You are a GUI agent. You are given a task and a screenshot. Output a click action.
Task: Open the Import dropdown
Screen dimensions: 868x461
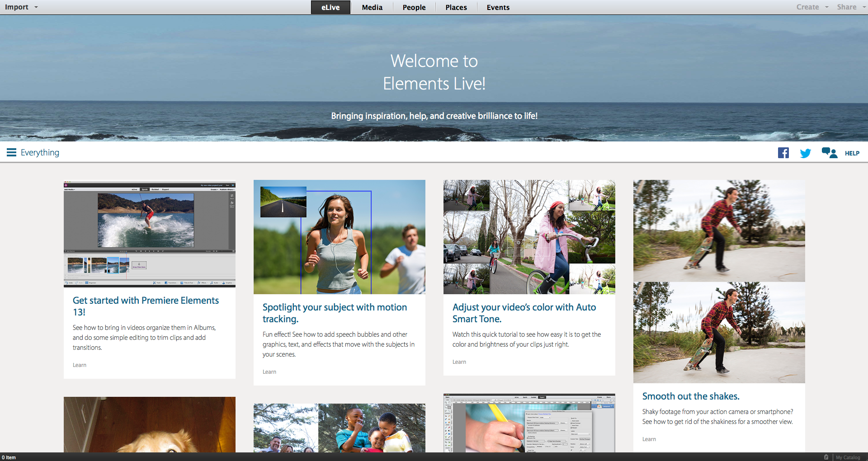21,7
